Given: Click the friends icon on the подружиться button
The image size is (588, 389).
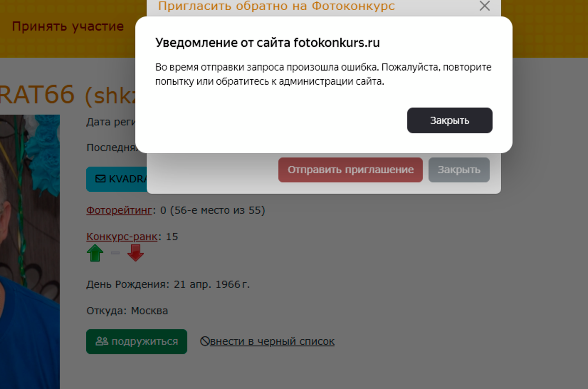Looking at the screenshot, I should (102, 341).
